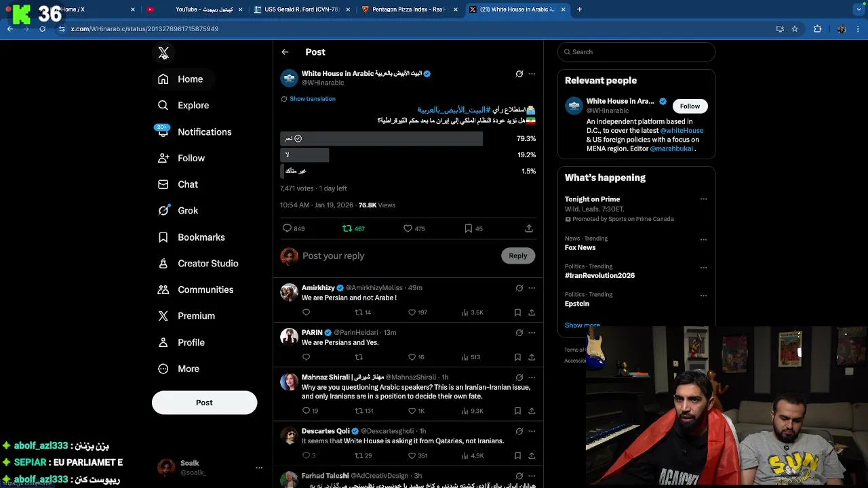Click Grok icon on White House post
The width and height of the screenshot is (868, 488).
coord(519,74)
